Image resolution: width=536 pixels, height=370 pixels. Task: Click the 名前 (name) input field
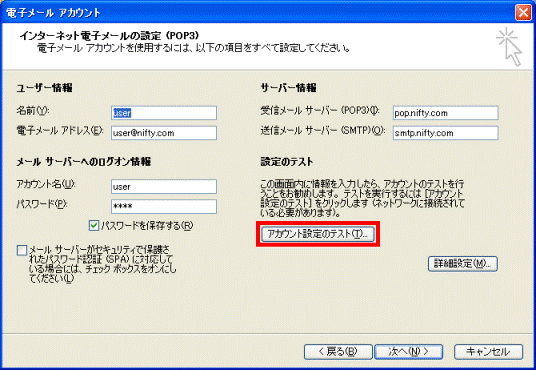click(164, 113)
